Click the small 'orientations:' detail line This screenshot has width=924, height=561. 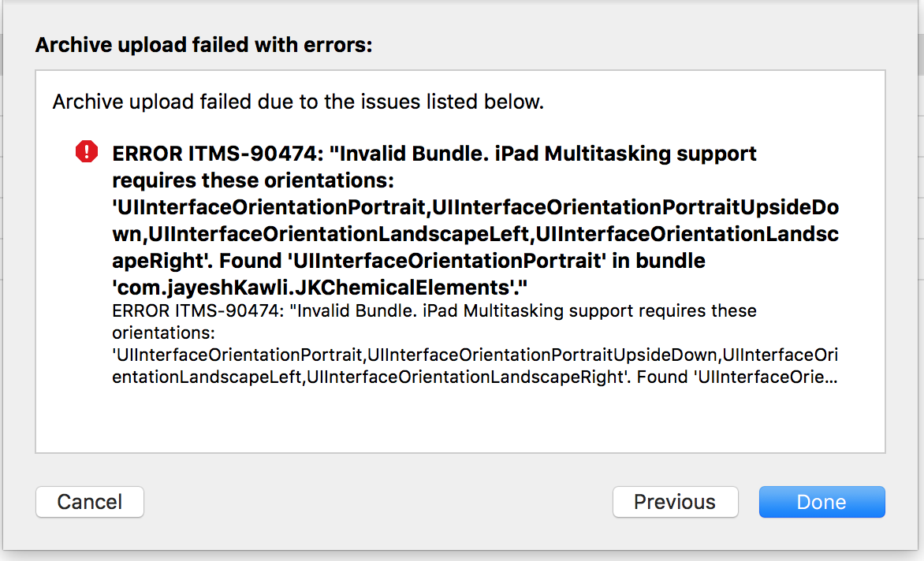164,333
